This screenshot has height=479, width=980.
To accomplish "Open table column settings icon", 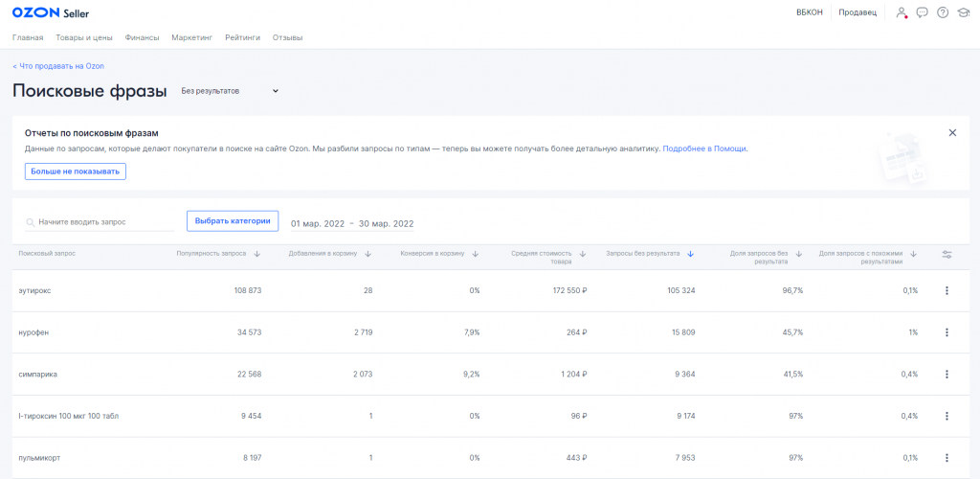I will pos(947,254).
